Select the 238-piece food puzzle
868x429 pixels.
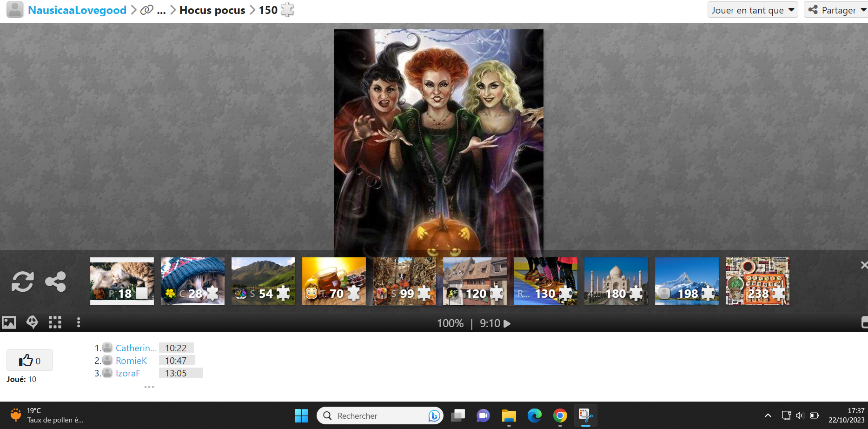click(757, 282)
